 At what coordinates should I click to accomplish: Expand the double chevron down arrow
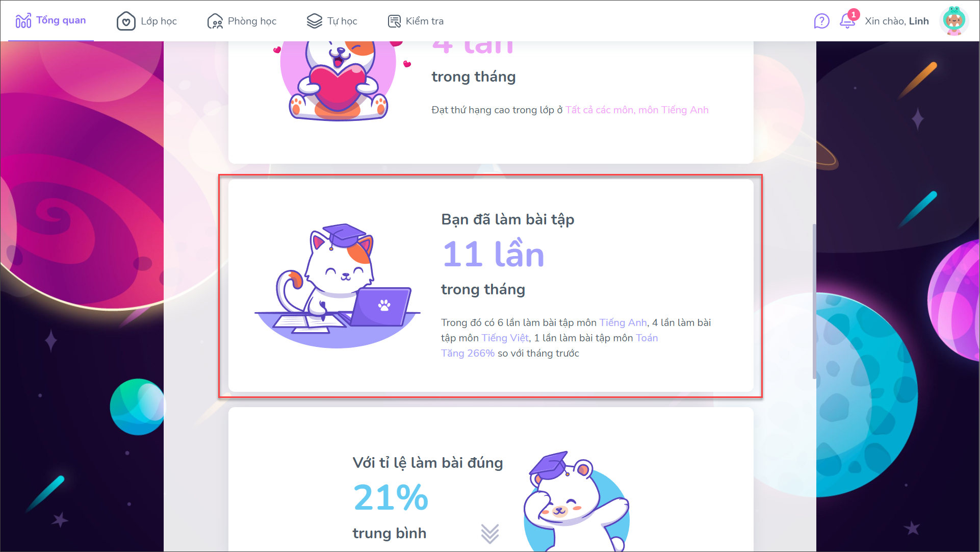[x=490, y=534]
